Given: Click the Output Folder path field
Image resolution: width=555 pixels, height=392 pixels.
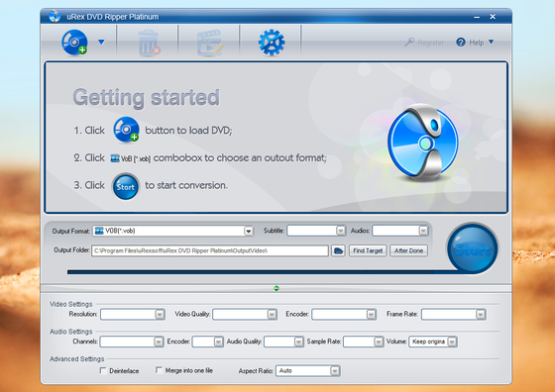Looking at the screenshot, I should point(210,250).
